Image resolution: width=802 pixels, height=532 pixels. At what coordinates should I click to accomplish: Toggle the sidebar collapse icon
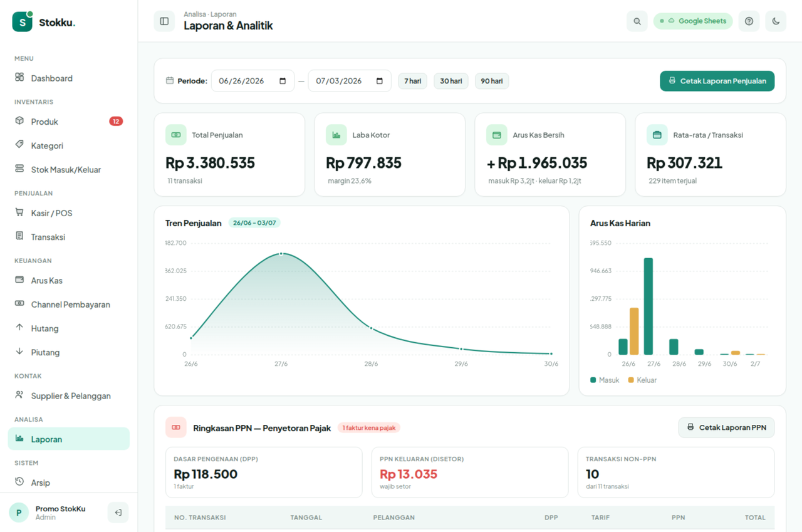(164, 21)
